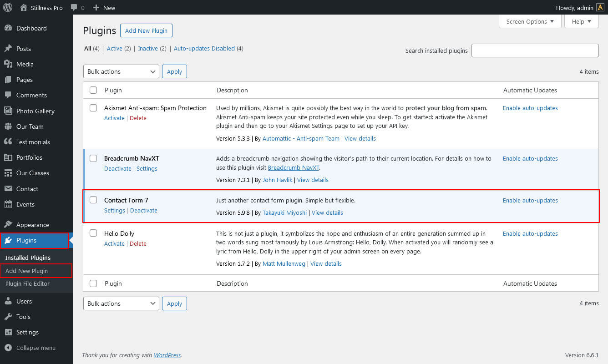Viewport: 608px width, 364px height.
Task: Click the Appearance paintbrush icon
Action: [x=8, y=225]
